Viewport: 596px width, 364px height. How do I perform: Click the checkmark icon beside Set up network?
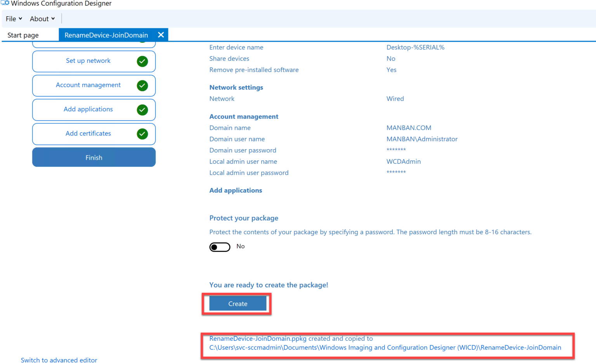pyautogui.click(x=142, y=61)
